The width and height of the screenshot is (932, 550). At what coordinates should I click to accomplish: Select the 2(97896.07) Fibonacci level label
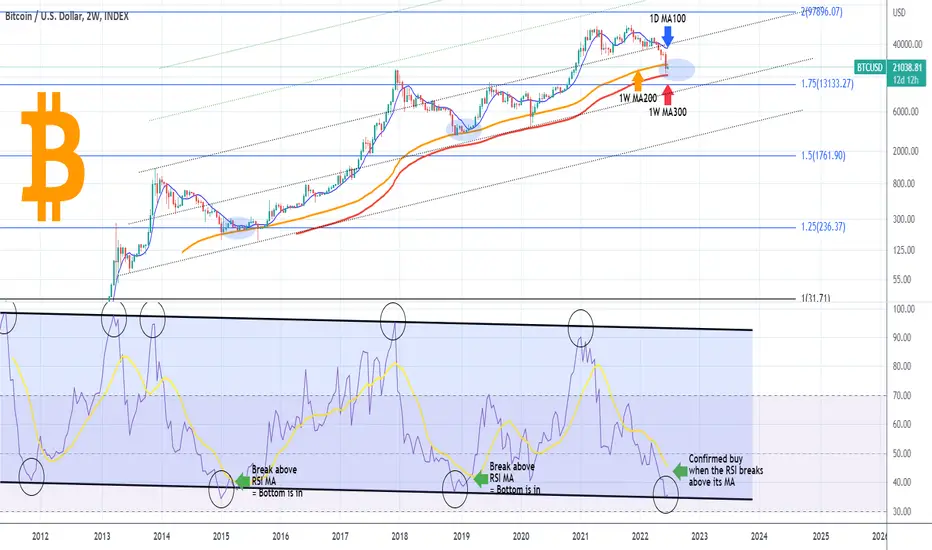click(x=821, y=11)
